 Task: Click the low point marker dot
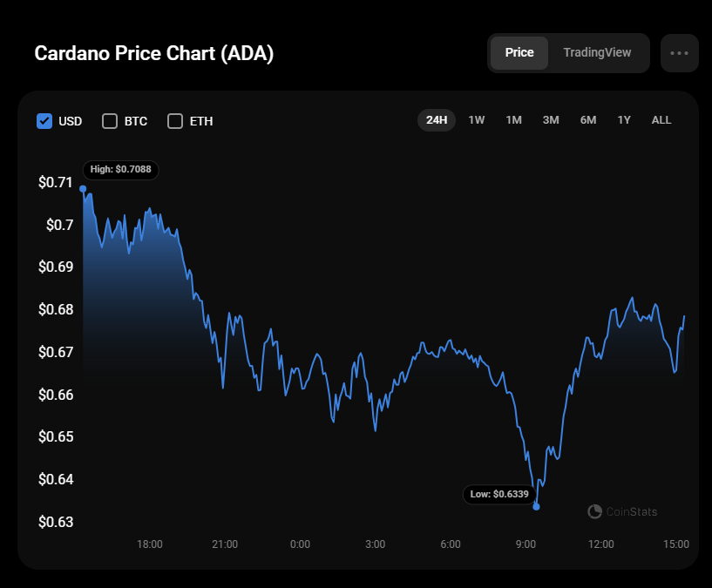pyautogui.click(x=536, y=506)
